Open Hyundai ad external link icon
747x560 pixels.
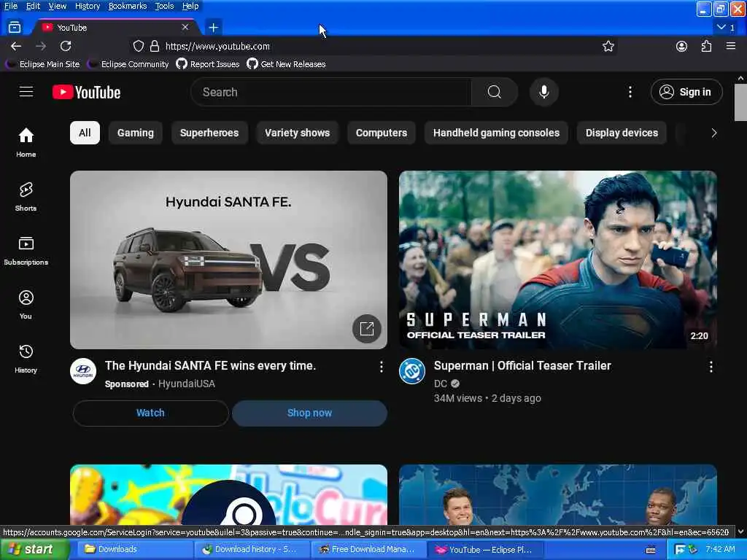[x=366, y=329]
